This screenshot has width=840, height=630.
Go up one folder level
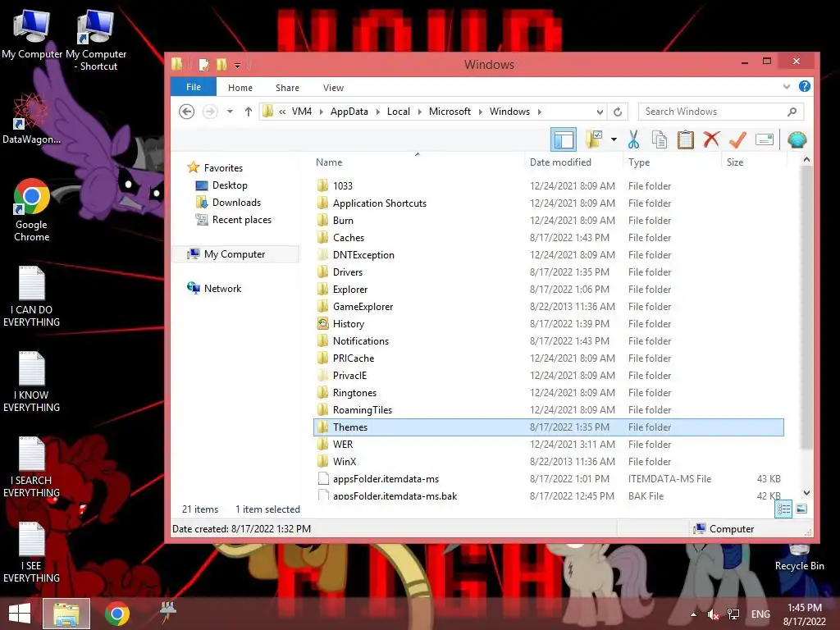coord(248,112)
